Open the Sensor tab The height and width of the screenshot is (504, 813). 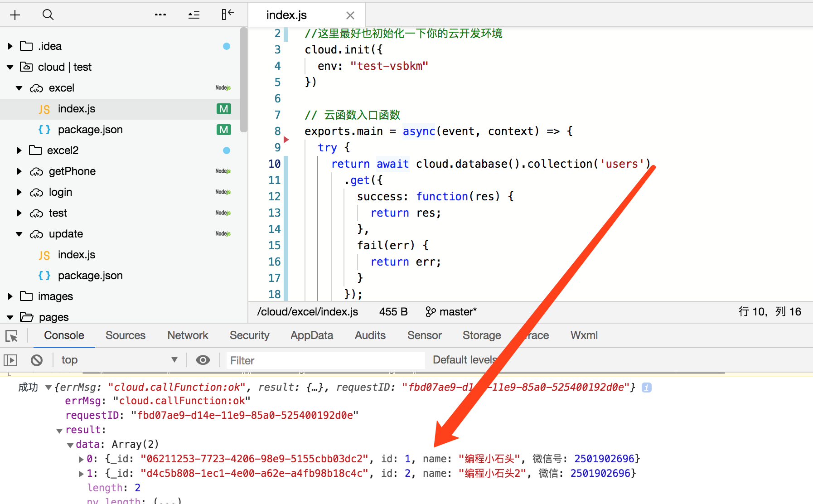coord(424,335)
